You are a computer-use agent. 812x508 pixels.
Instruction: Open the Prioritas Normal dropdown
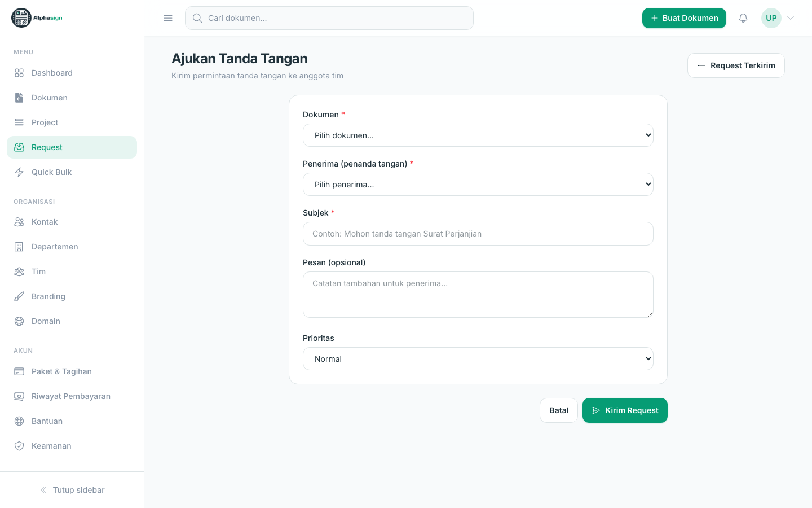tap(478, 359)
